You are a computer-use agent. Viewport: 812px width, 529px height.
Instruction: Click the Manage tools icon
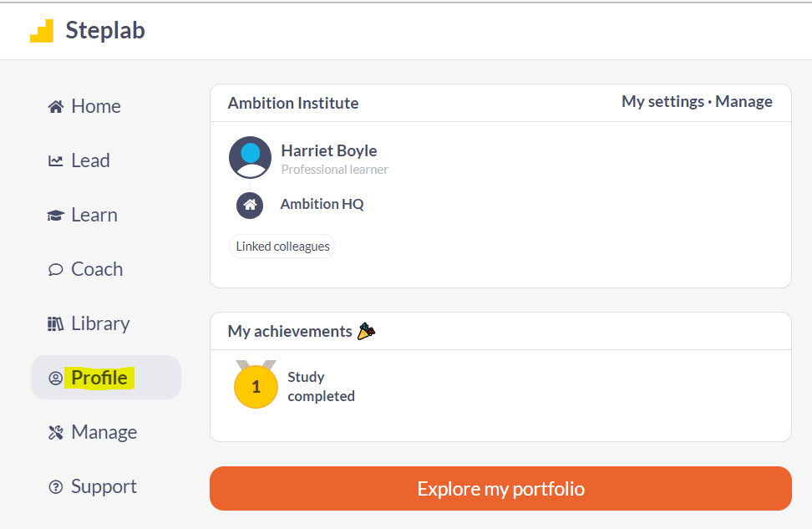click(55, 432)
